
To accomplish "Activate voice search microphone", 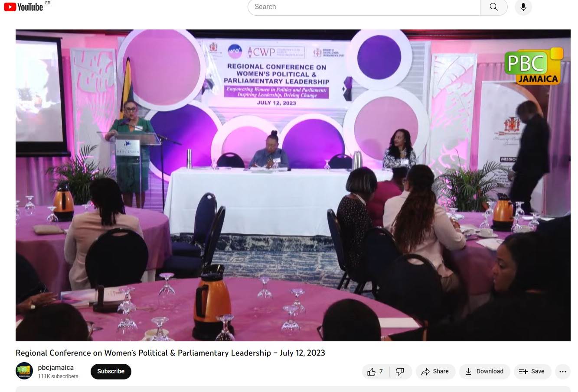I will tap(523, 7).
